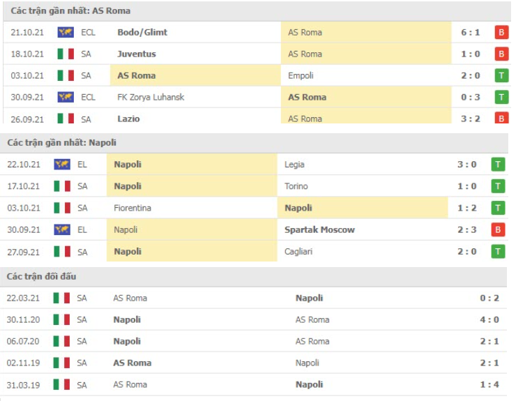Open Fiorentina team link
The height and width of the screenshot is (401, 532).
132,208
